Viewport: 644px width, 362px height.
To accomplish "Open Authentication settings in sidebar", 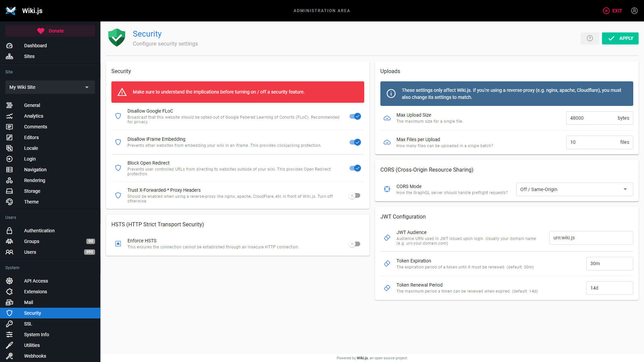I will pyautogui.click(x=39, y=231).
